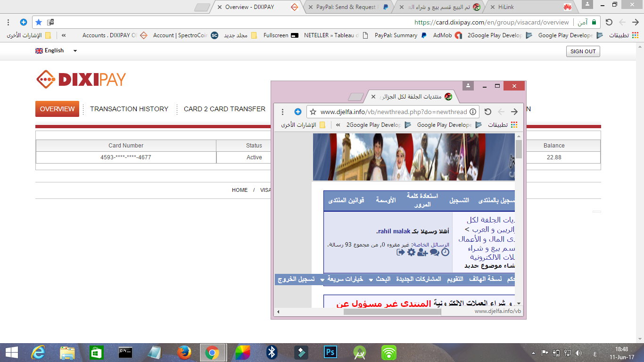Click the taskbar volume speaker icon

[579, 353]
